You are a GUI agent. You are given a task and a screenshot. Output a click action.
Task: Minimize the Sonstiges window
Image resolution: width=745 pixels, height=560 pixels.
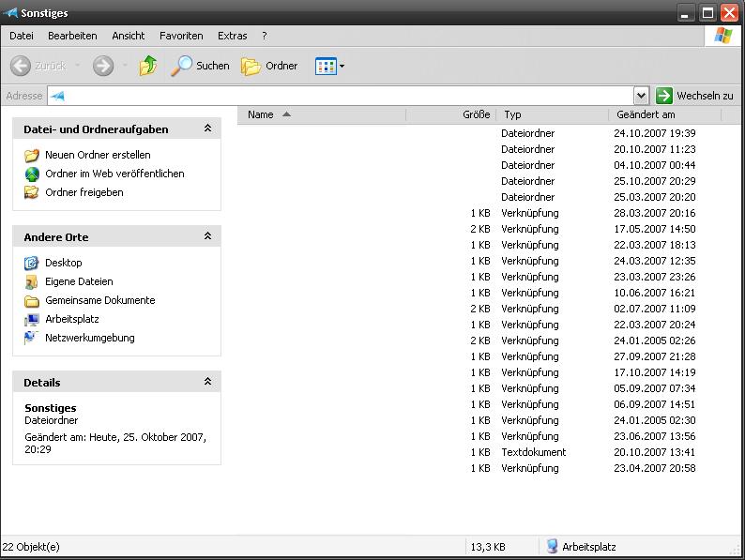[686, 13]
